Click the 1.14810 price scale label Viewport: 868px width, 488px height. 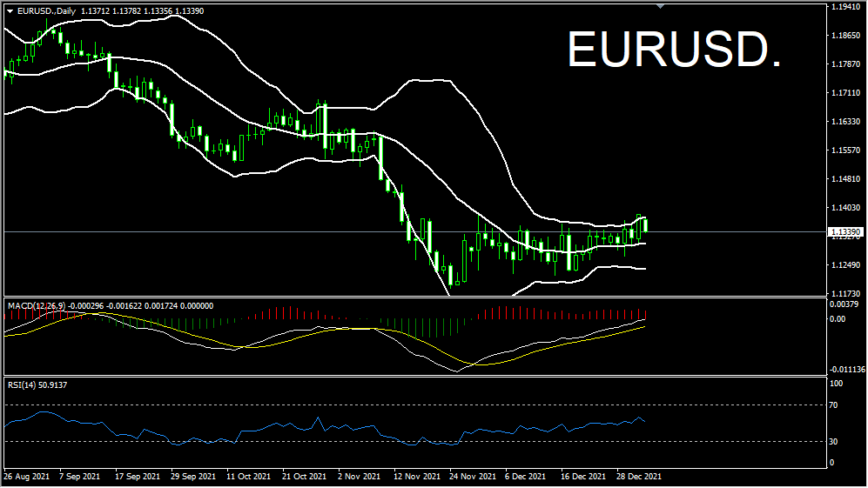point(845,179)
